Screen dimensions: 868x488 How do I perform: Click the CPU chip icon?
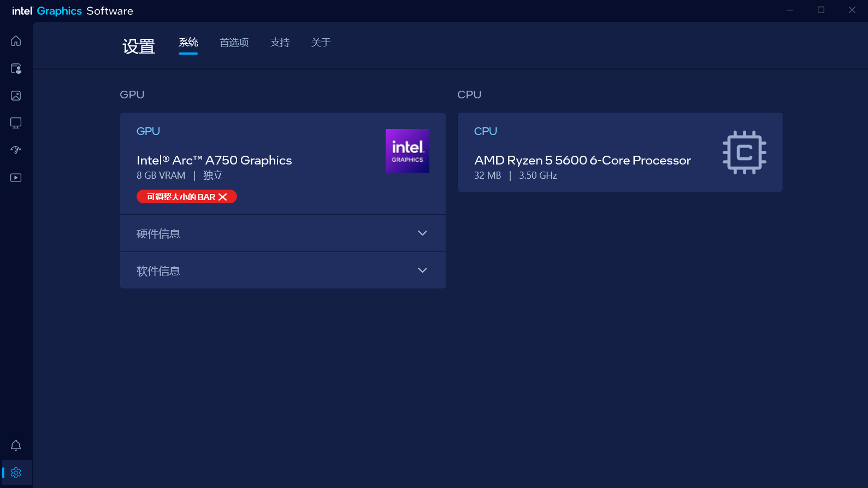point(745,152)
